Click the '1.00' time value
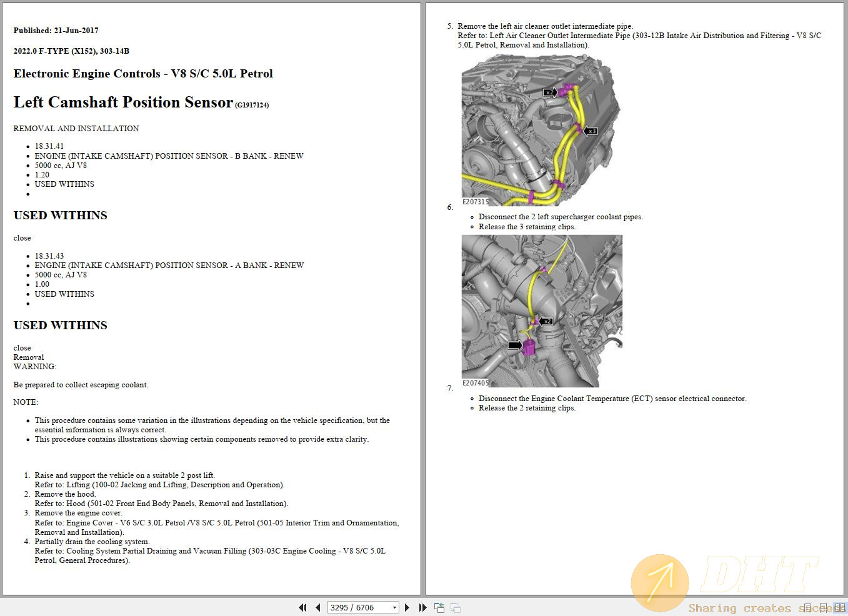 pyautogui.click(x=42, y=284)
